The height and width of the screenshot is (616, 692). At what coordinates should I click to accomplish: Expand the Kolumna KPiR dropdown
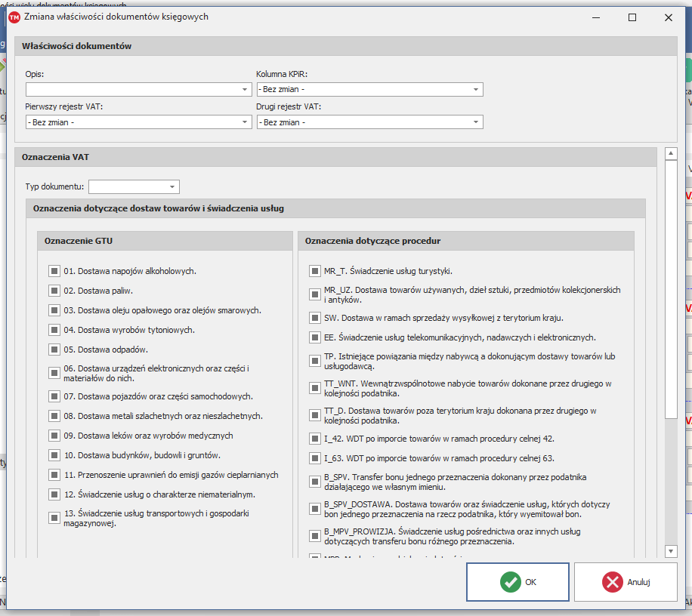(x=476, y=90)
